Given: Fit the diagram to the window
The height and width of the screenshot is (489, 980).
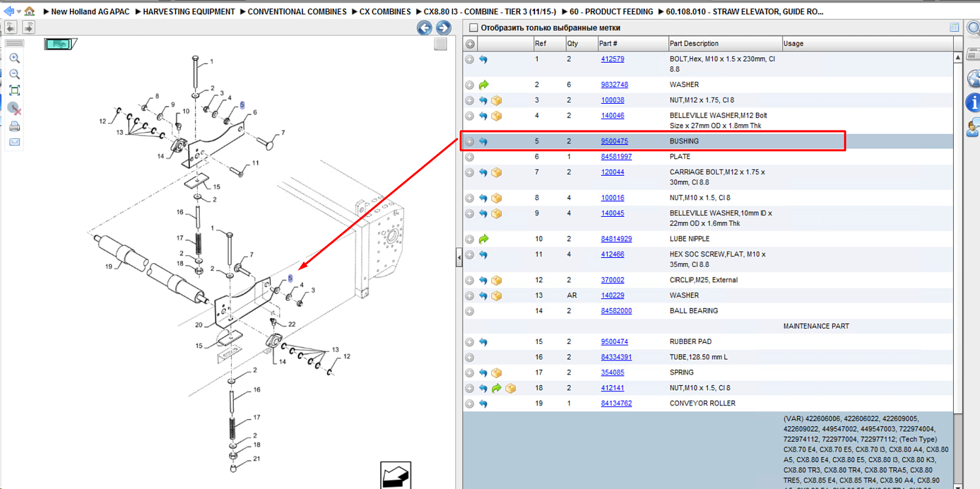Looking at the screenshot, I should 14,90.
